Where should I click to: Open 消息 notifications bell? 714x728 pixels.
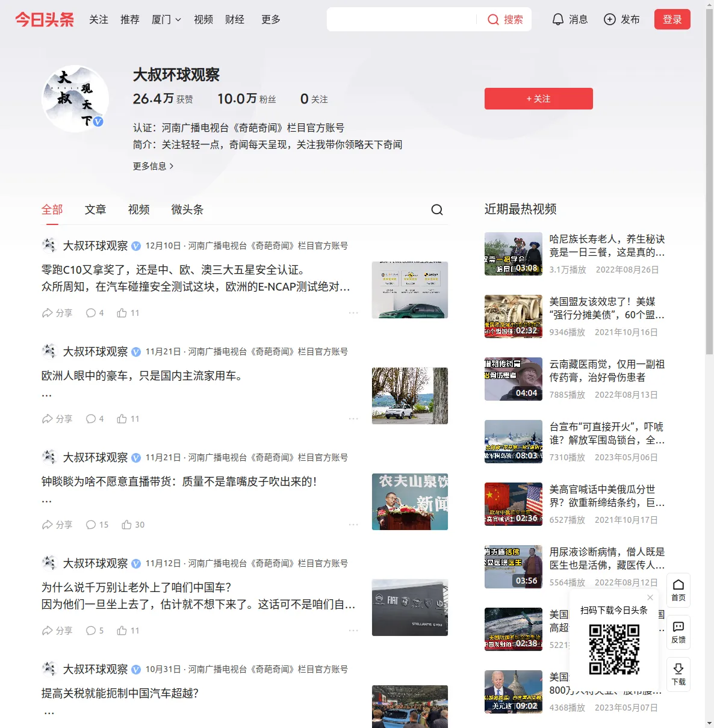pyautogui.click(x=570, y=19)
